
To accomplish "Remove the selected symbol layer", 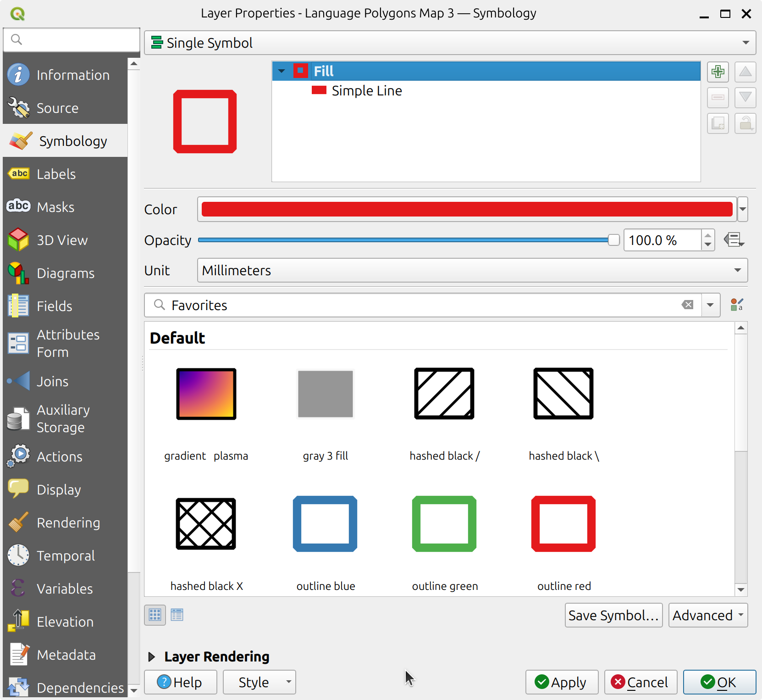I will [718, 97].
